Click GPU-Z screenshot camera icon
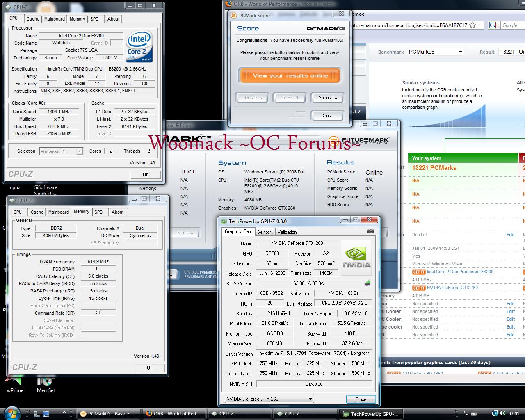The height and width of the screenshot is (420, 525). click(x=370, y=231)
